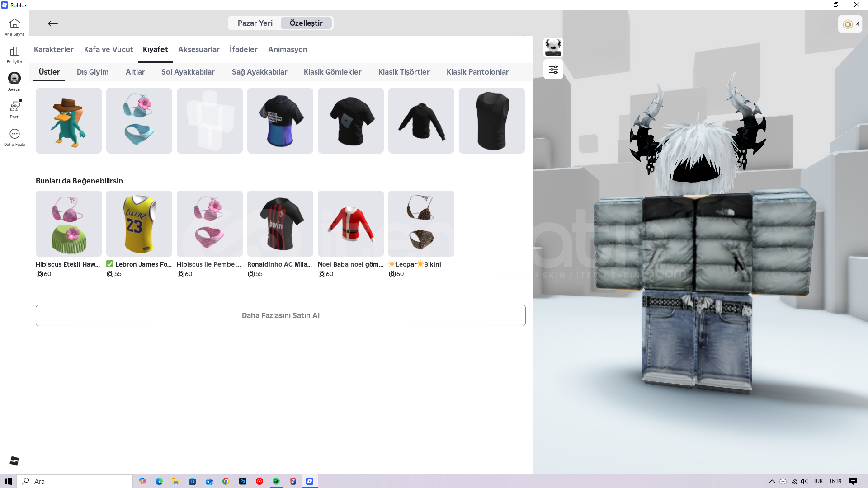The height and width of the screenshot is (488, 868).
Task: Equip the Perry platypus top thumbnail
Action: pos(69,121)
